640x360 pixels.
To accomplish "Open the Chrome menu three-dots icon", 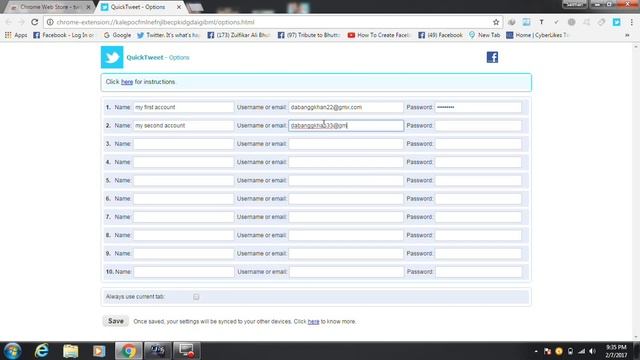I will pos(632,22).
